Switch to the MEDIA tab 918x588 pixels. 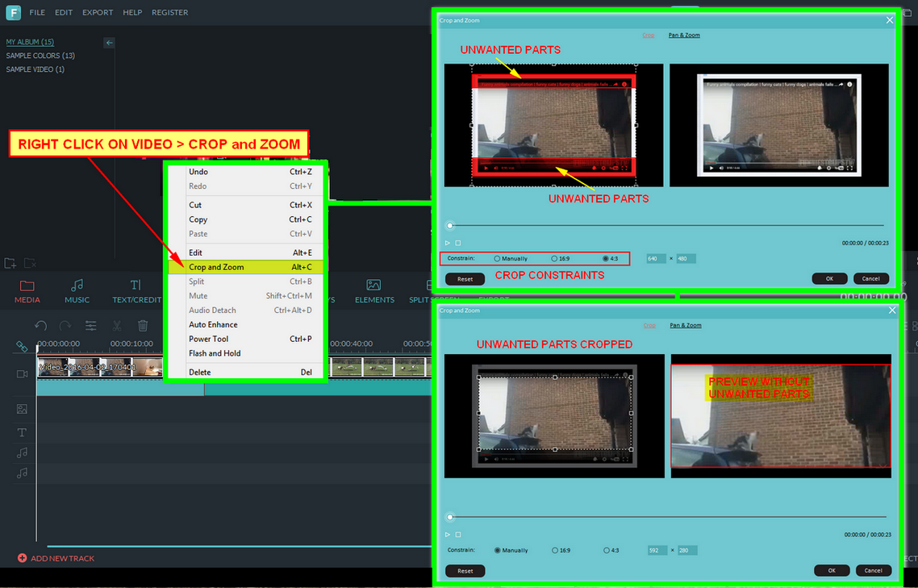pyautogui.click(x=27, y=291)
